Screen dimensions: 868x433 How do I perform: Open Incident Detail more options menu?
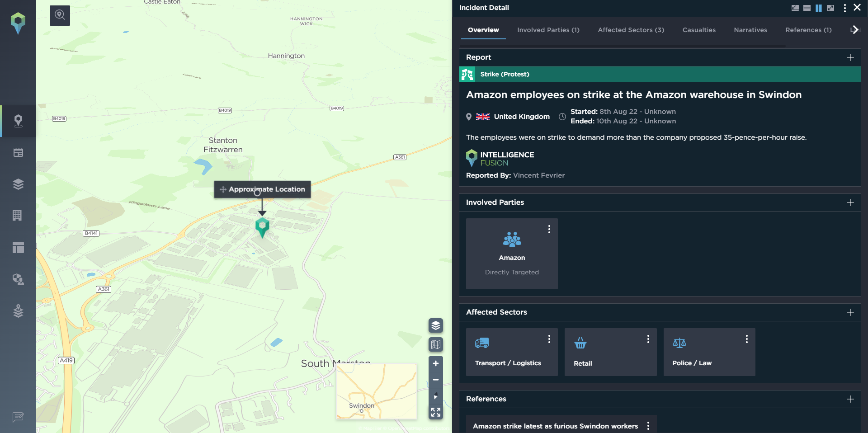[x=845, y=8]
